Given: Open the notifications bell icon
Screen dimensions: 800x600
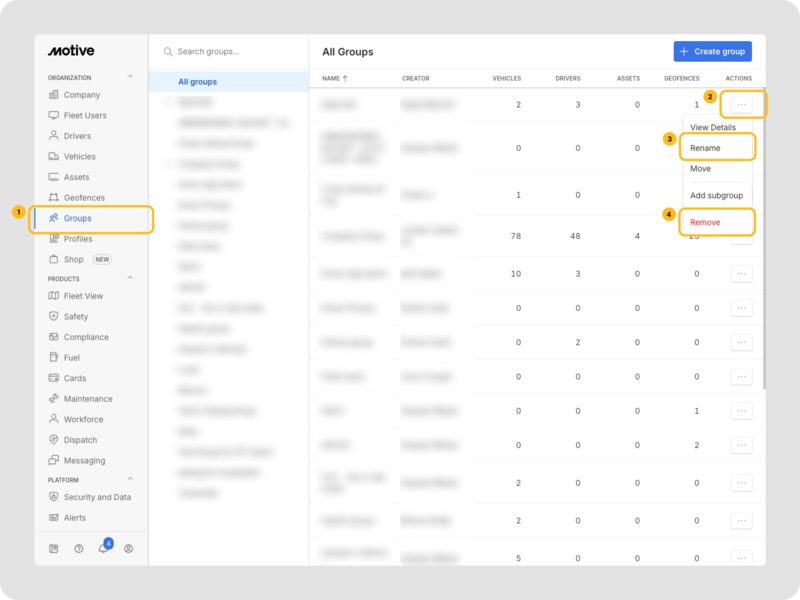Looking at the screenshot, I should [x=103, y=548].
